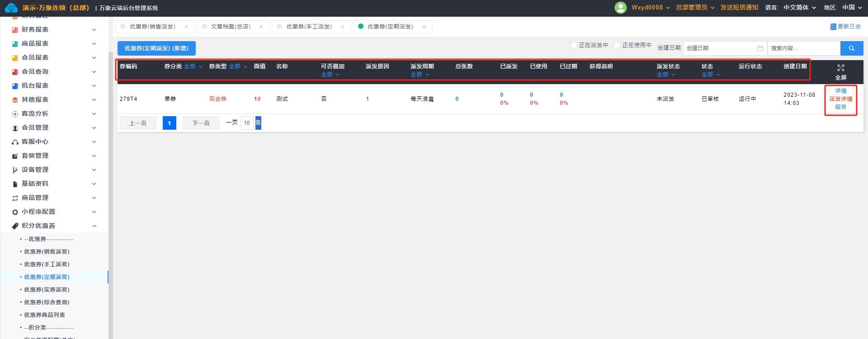Open the 中文简体 language dropdown
Viewport: 868px width, 339px height.
point(800,8)
